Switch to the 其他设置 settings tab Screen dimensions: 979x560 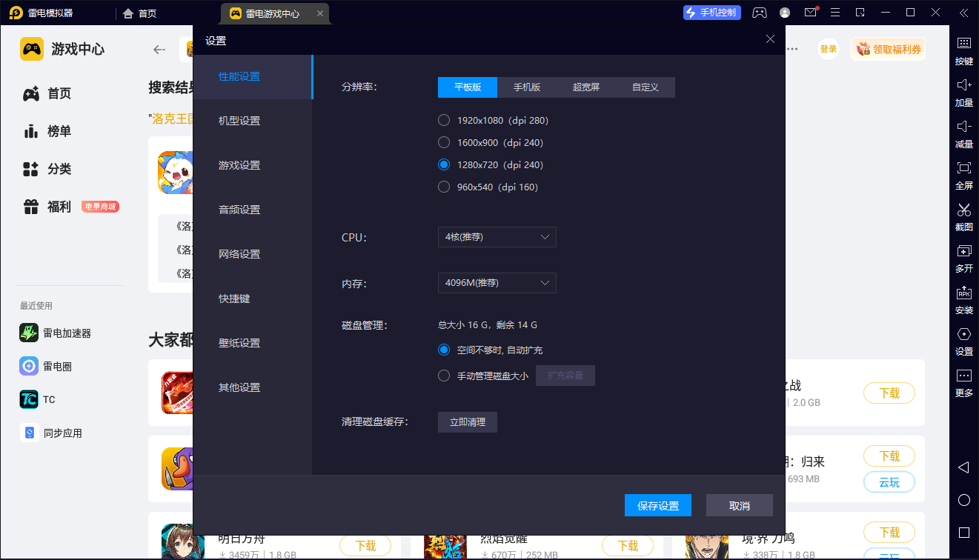tap(253, 387)
